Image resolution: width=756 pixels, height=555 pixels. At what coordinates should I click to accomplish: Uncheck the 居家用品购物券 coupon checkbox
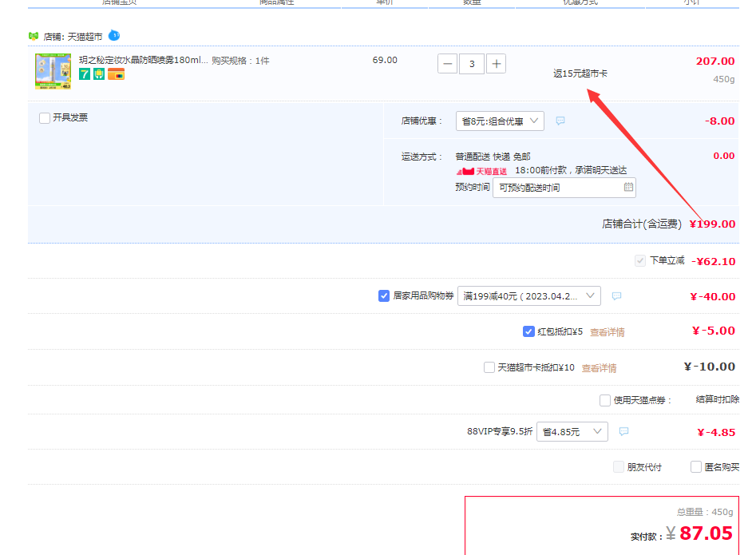pyautogui.click(x=384, y=295)
